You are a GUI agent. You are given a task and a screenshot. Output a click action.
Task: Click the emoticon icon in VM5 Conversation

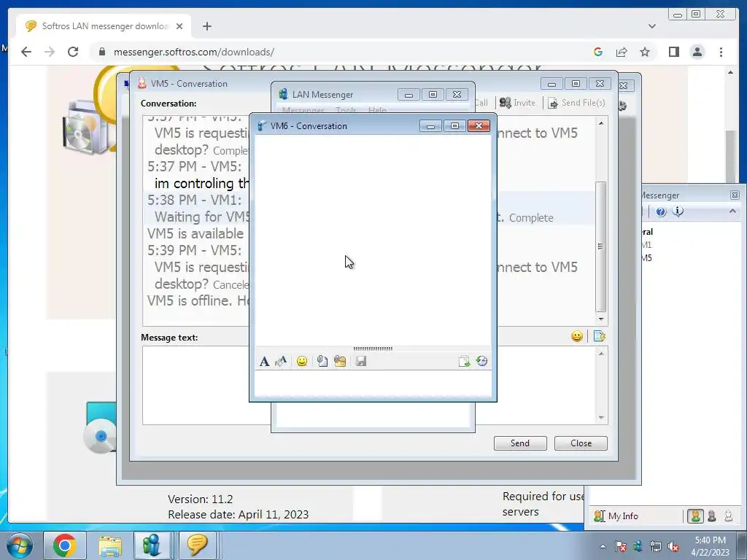(577, 337)
